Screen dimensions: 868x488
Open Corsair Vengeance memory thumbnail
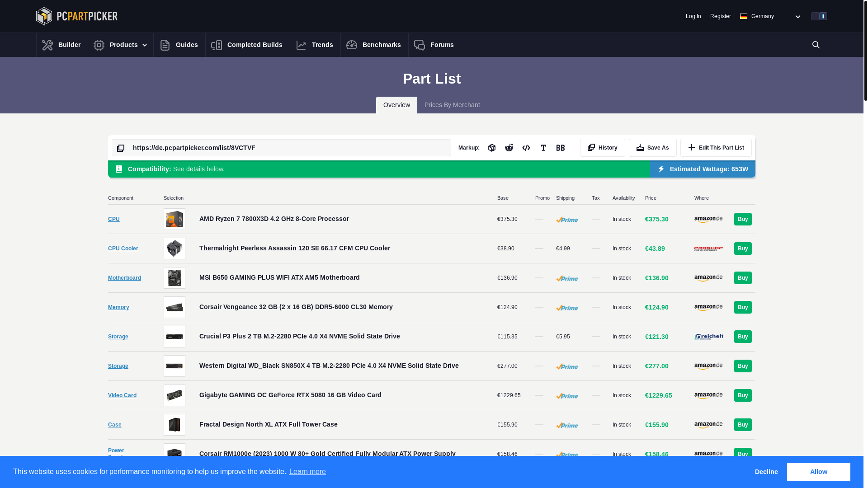point(175,307)
